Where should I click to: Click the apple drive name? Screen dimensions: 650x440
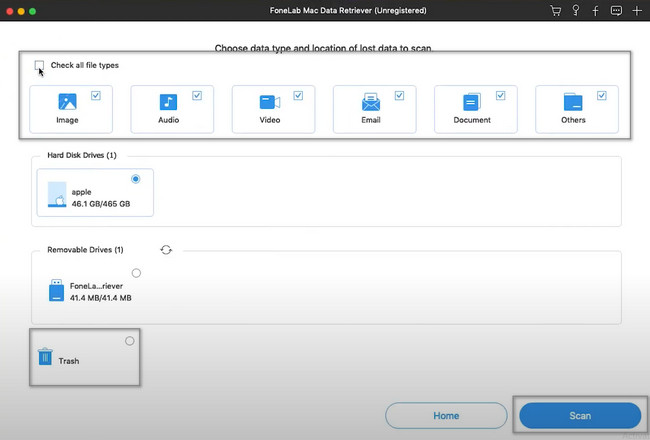point(81,192)
